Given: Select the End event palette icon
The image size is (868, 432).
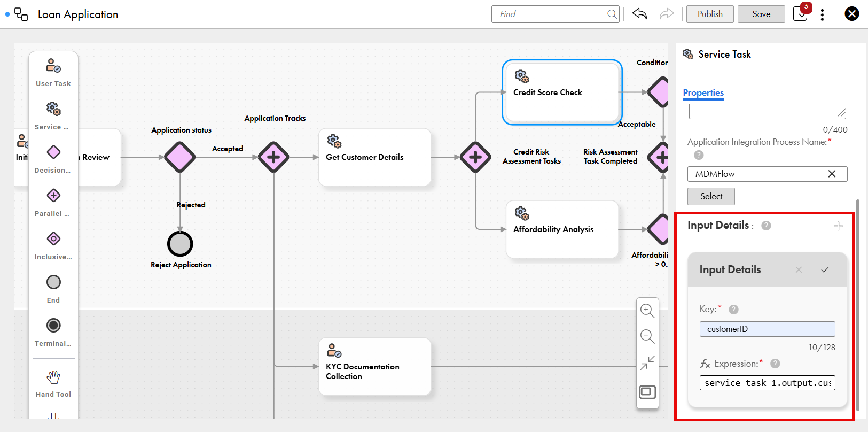Looking at the screenshot, I should pos(53,282).
